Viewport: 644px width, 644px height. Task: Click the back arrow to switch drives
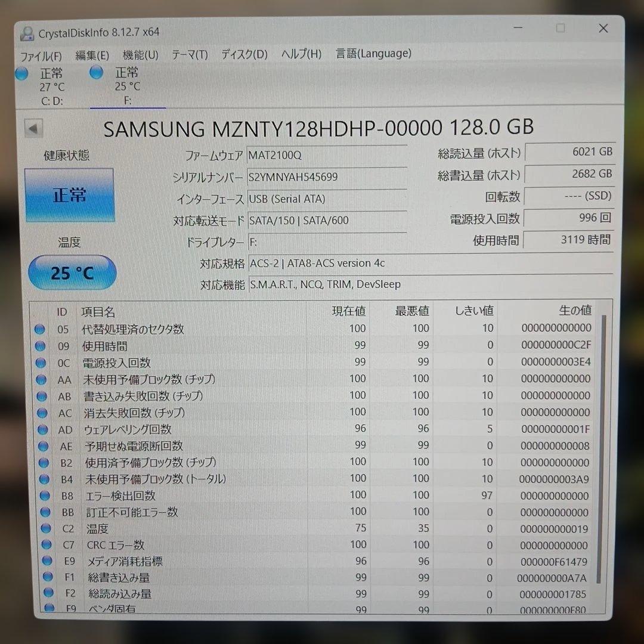pos(33,128)
